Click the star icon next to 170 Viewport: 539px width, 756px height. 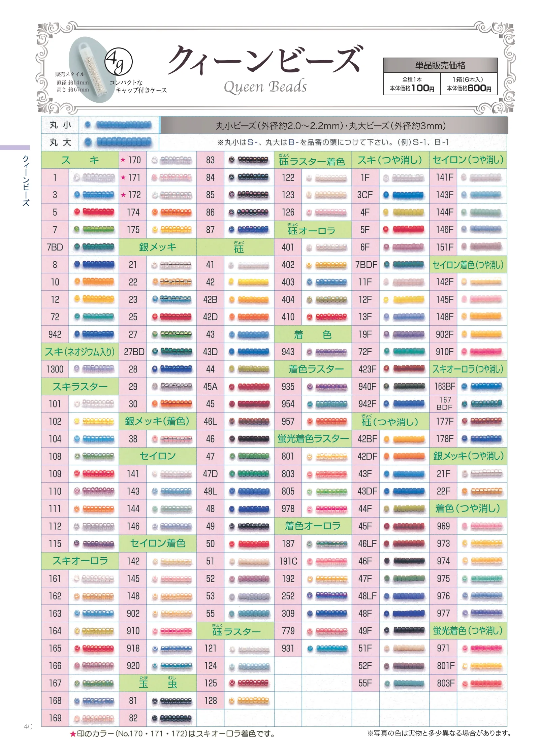tap(123, 160)
